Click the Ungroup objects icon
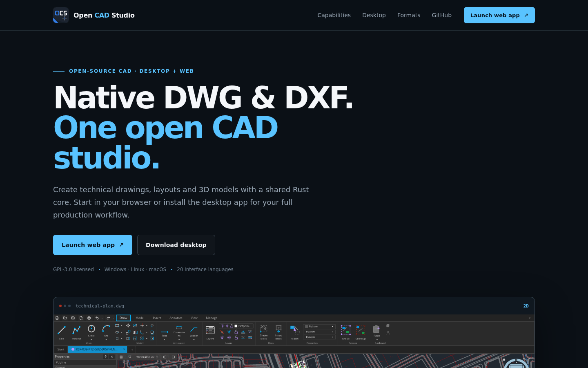This screenshot has width=588, height=368. [x=361, y=330]
